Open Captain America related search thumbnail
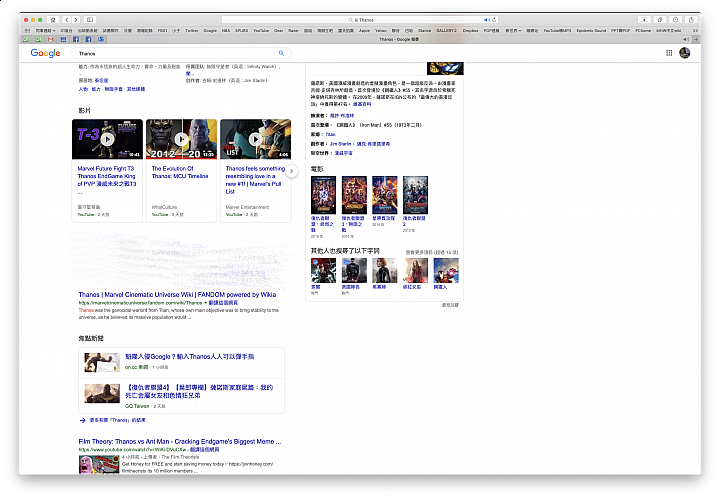Screen dimensions: 720x500 coord(354,270)
